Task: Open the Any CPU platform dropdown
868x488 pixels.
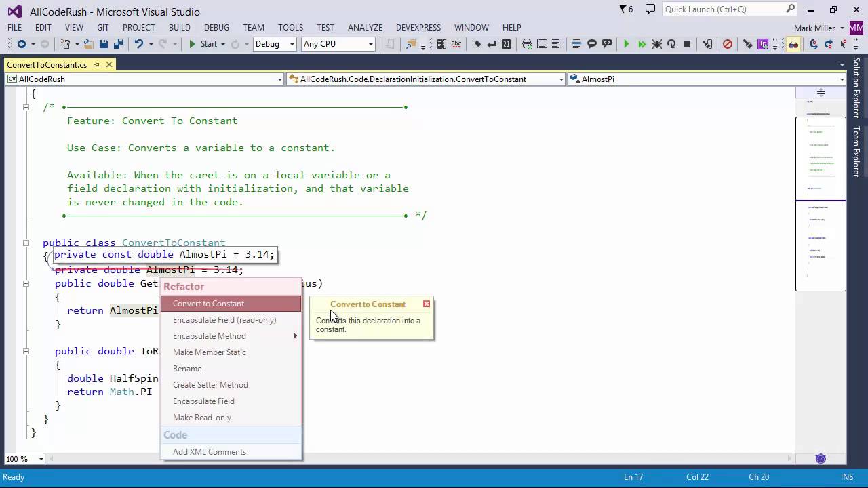Action: click(370, 44)
